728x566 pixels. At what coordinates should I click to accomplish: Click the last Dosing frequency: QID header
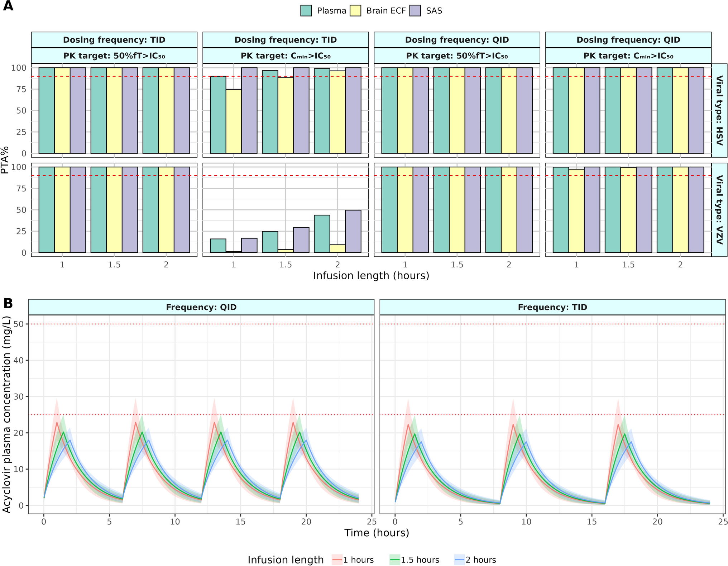(628, 40)
